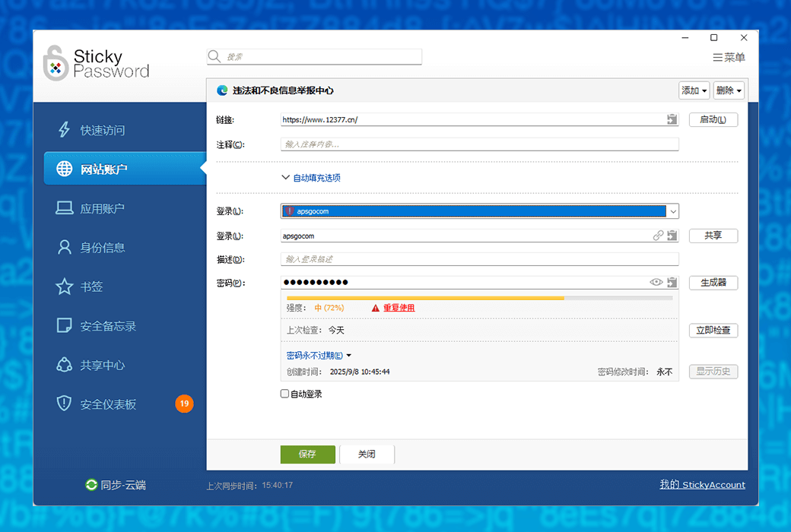The width and height of the screenshot is (791, 532).
Task: Click the Edge browser icon beside the account title
Action: pyautogui.click(x=222, y=90)
